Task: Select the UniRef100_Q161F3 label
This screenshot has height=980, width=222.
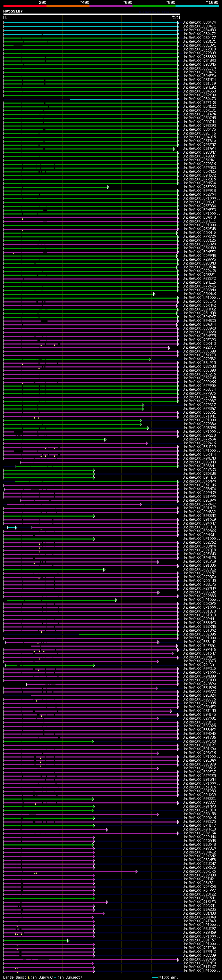Action: (x=199, y=902)
